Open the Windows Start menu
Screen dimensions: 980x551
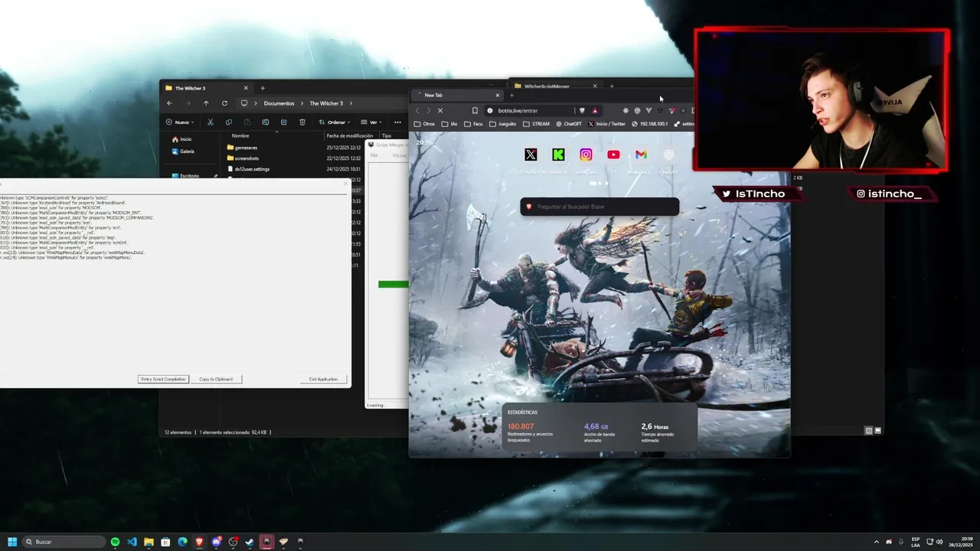click(x=12, y=542)
